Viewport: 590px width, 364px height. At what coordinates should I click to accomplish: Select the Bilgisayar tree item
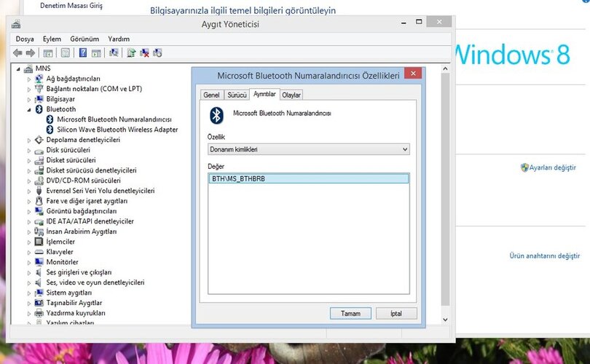pos(60,99)
